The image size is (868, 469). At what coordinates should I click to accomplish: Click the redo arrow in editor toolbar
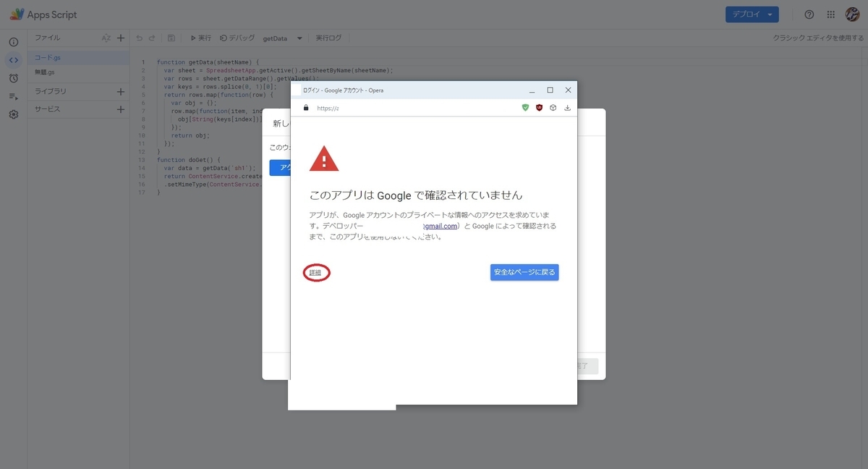152,38
